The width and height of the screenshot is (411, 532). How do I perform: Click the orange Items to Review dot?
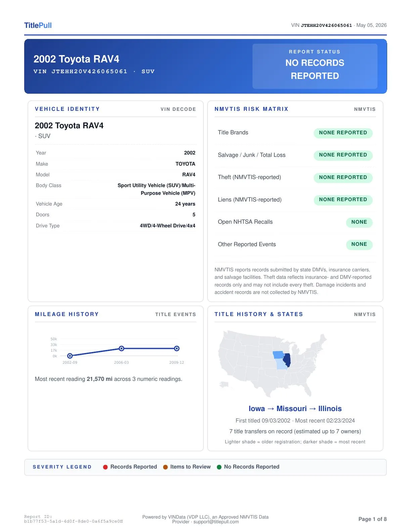[x=165, y=467]
